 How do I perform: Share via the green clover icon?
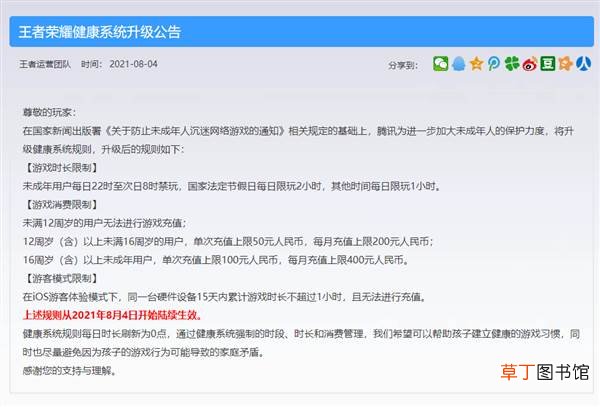click(x=512, y=63)
